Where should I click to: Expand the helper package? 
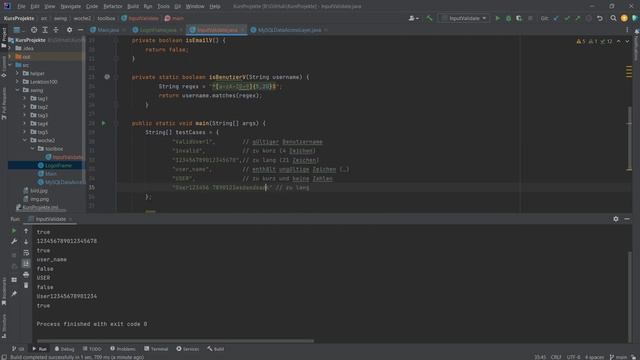click(x=18, y=73)
